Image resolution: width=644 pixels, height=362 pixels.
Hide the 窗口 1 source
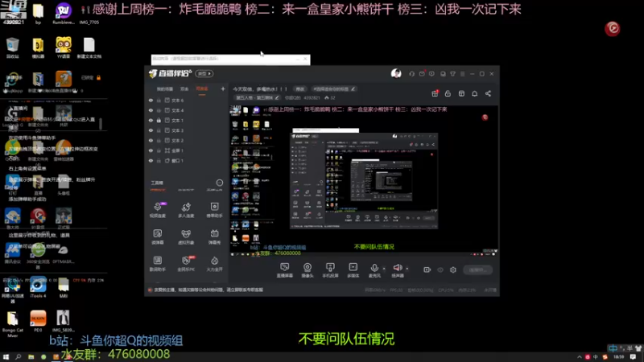pyautogui.click(x=151, y=160)
